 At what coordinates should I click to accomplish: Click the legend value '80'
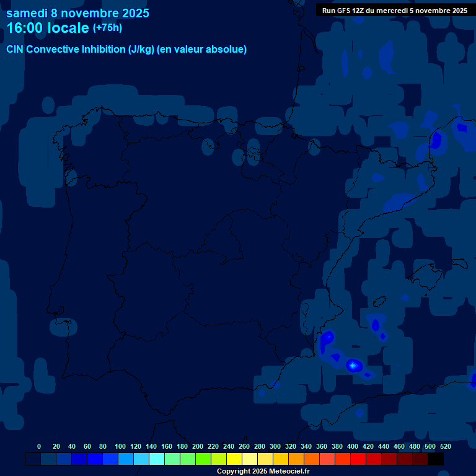tap(103, 446)
